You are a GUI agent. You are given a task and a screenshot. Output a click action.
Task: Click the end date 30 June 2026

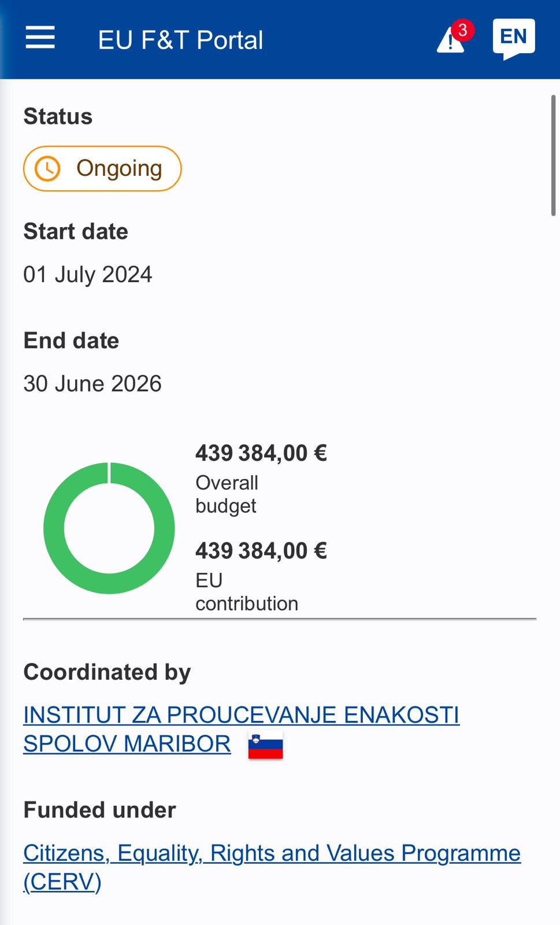[92, 384]
